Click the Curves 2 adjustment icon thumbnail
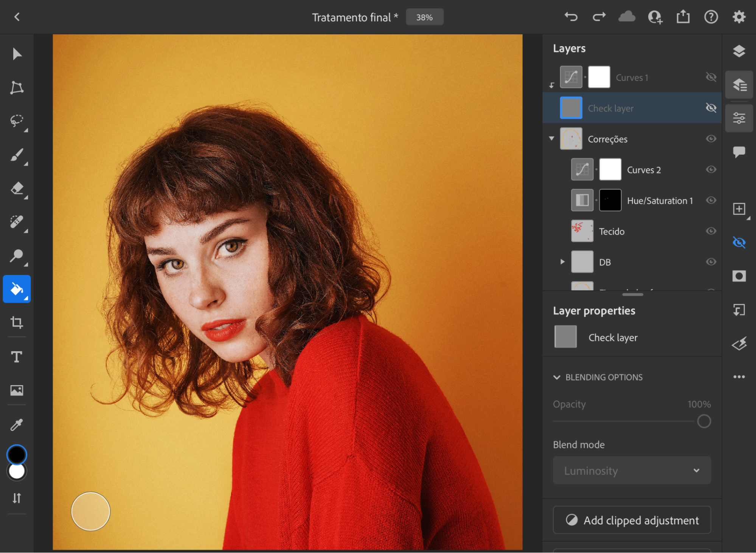The width and height of the screenshot is (756, 553). 582,169
